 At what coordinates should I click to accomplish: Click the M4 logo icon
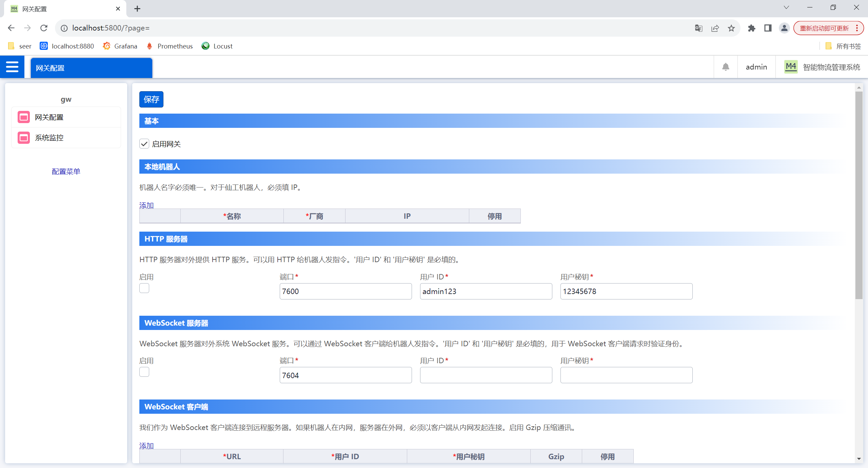coord(791,66)
